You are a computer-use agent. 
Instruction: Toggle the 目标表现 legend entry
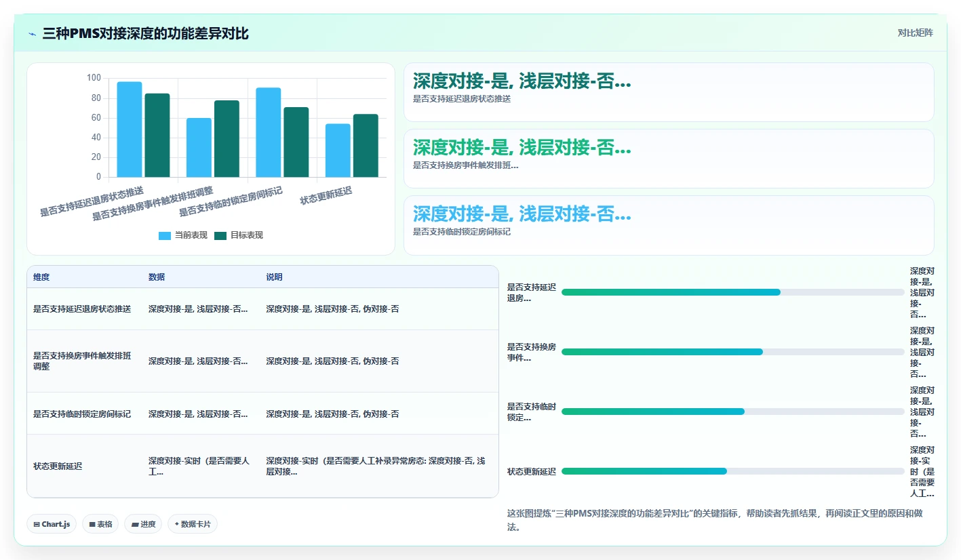(x=238, y=236)
